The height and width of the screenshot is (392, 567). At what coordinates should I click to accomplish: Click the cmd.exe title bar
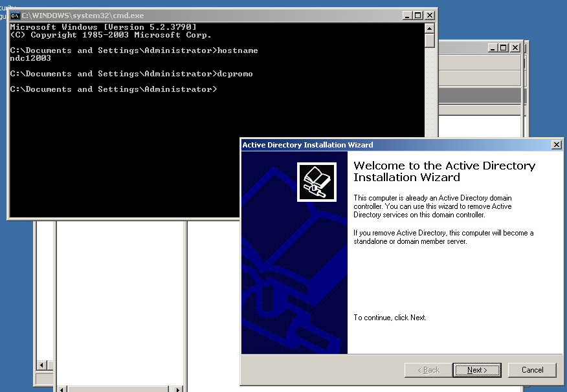221,16
